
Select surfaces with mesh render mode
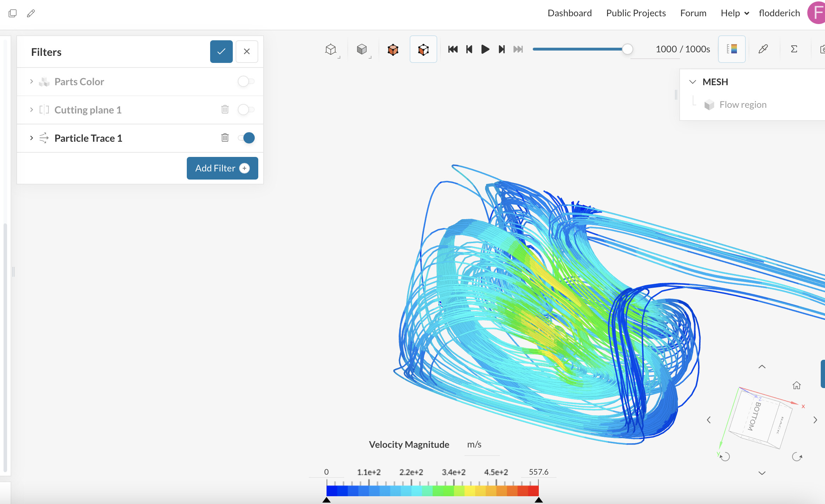[x=423, y=49]
